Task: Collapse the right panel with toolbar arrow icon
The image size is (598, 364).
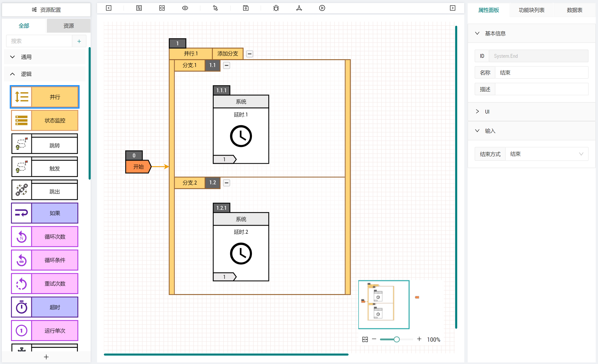Action: 453,8
